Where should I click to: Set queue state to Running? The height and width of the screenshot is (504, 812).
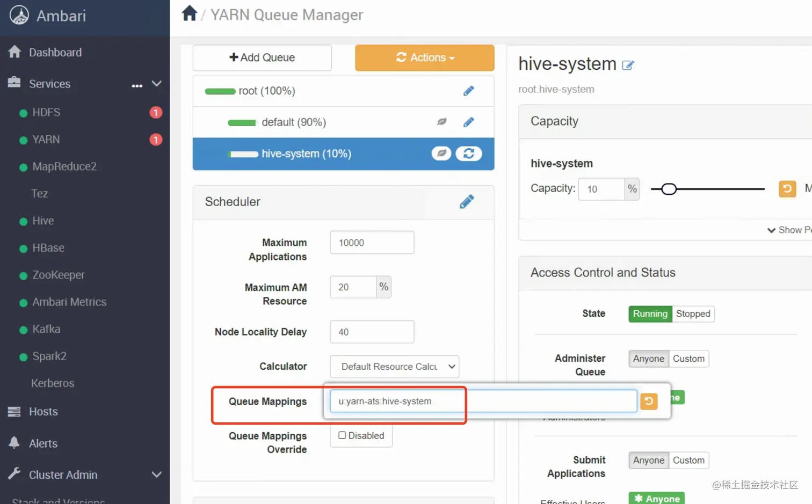650,313
